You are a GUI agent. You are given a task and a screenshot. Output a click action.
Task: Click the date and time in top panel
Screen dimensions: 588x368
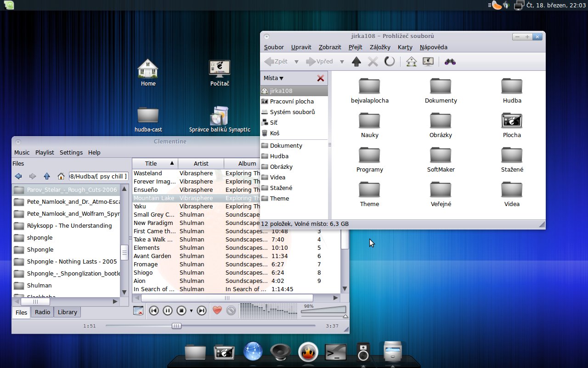click(556, 5)
